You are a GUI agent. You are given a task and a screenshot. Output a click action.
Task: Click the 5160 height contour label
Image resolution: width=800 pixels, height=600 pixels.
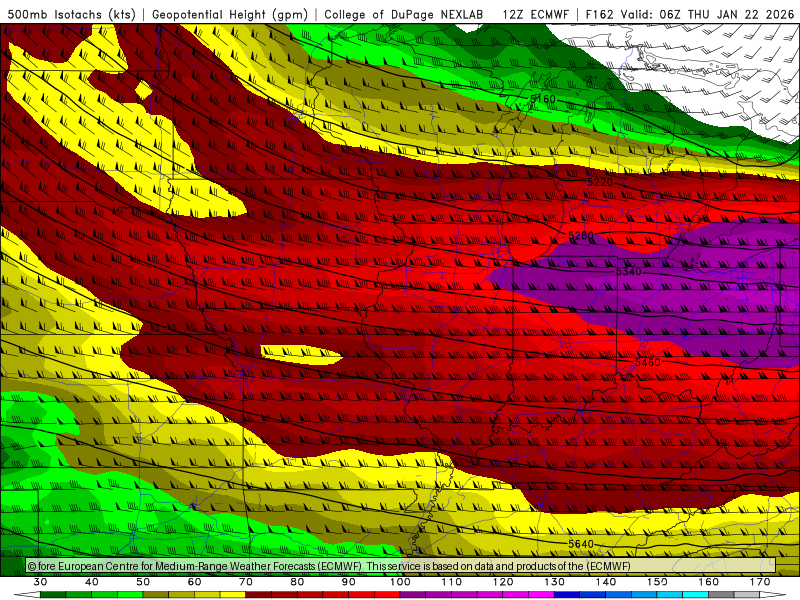542,98
